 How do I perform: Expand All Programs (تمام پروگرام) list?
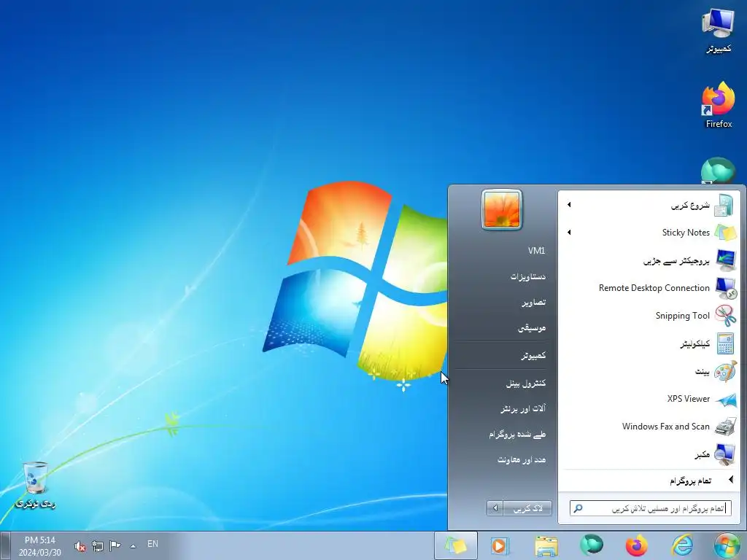coord(650,481)
